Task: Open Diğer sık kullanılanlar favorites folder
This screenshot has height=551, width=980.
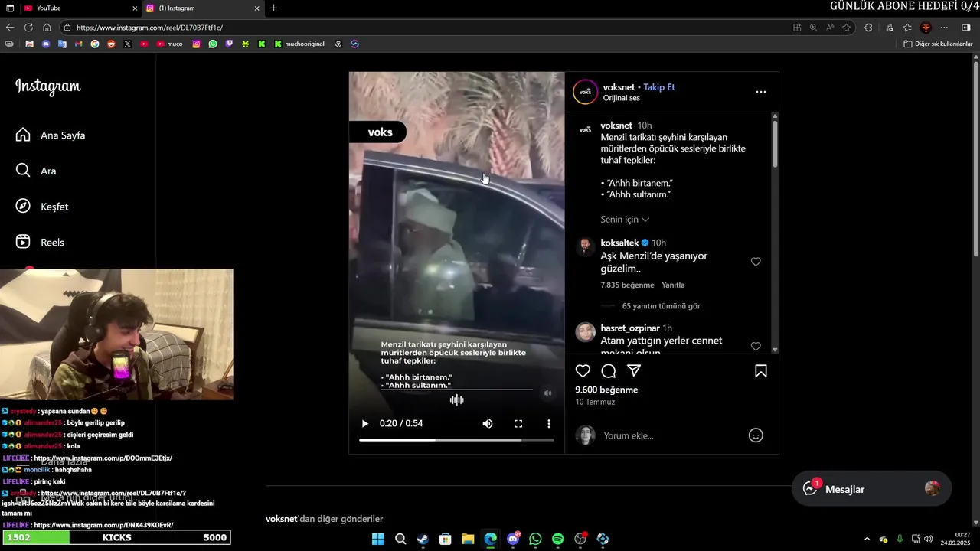Action: click(938, 44)
